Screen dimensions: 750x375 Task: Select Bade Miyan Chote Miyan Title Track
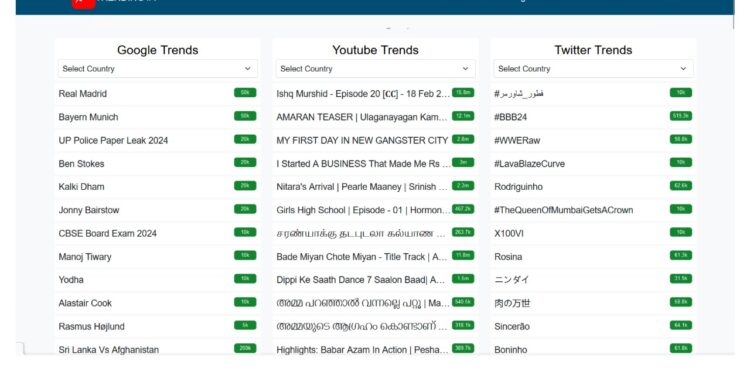point(362,257)
